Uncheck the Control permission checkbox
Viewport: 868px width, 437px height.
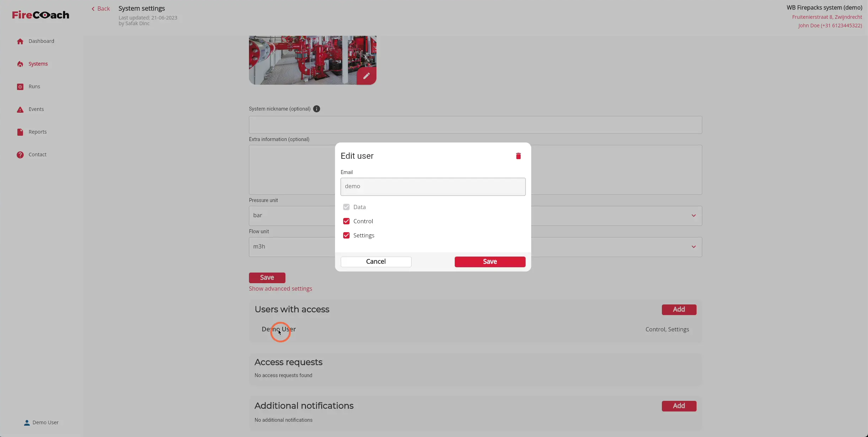click(346, 221)
